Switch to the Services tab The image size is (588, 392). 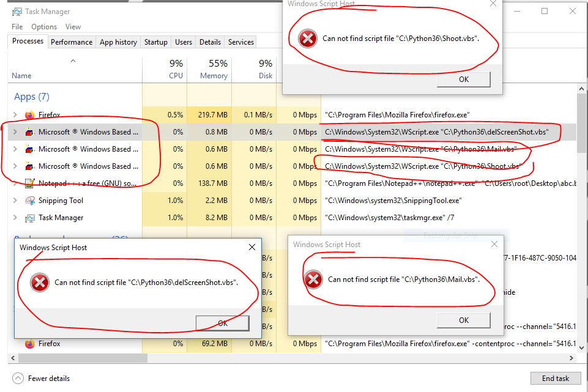coord(240,42)
